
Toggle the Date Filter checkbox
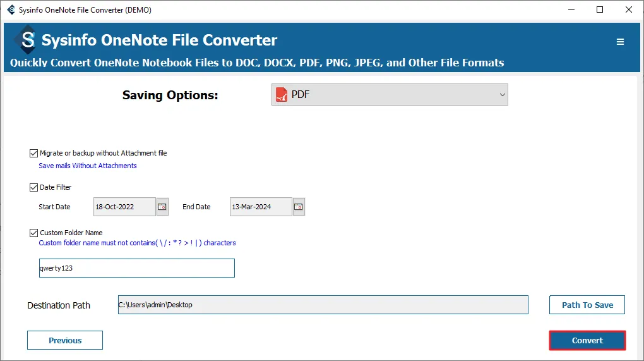click(x=33, y=188)
